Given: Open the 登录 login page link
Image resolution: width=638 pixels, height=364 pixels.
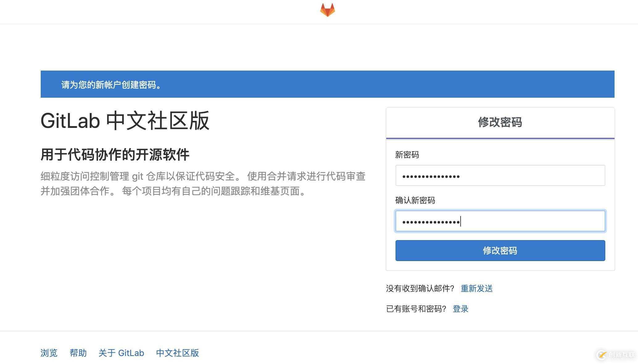Looking at the screenshot, I should click(x=460, y=309).
